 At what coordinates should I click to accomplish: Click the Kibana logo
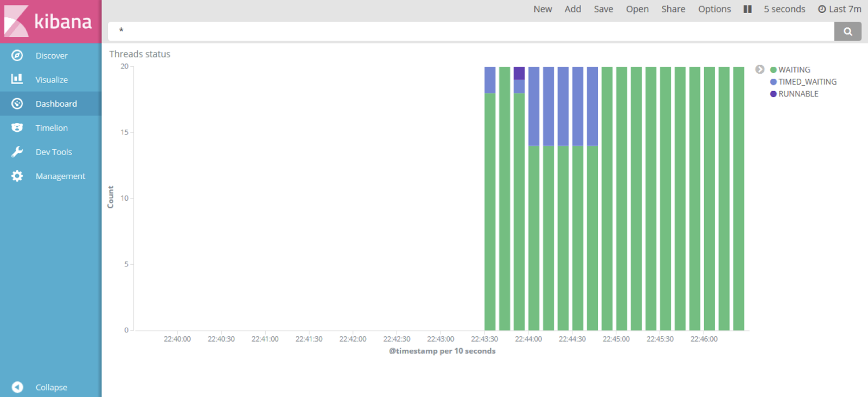(49, 22)
